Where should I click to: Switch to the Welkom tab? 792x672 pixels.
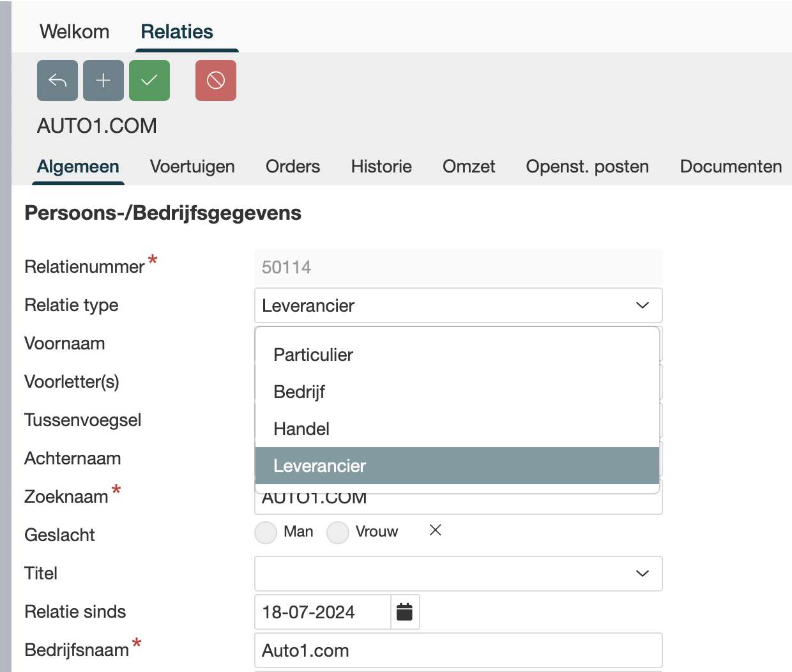[x=74, y=31]
